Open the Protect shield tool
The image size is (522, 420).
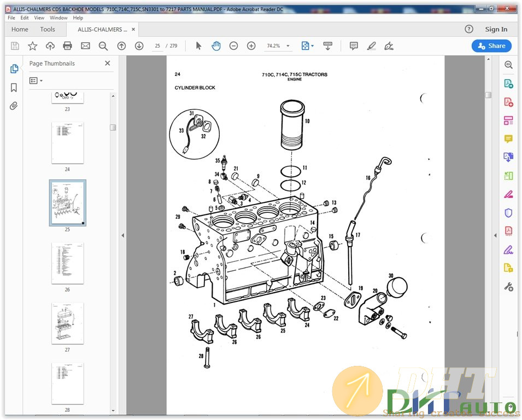pyautogui.click(x=508, y=213)
